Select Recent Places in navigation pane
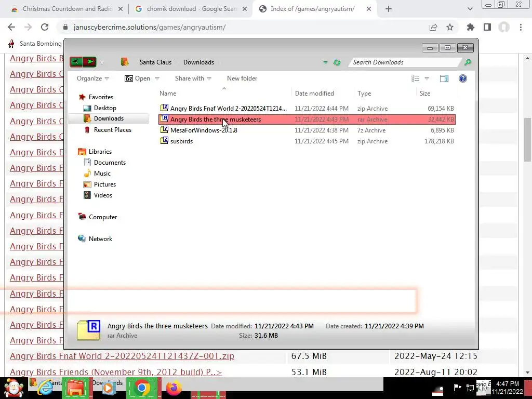This screenshot has height=399, width=532. coord(113,129)
